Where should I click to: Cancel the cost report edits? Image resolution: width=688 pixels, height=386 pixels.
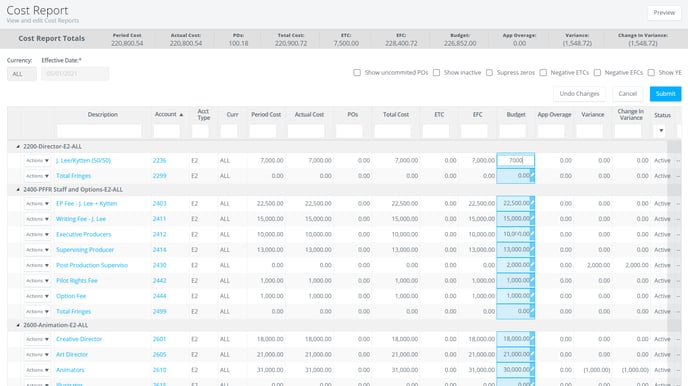[627, 94]
